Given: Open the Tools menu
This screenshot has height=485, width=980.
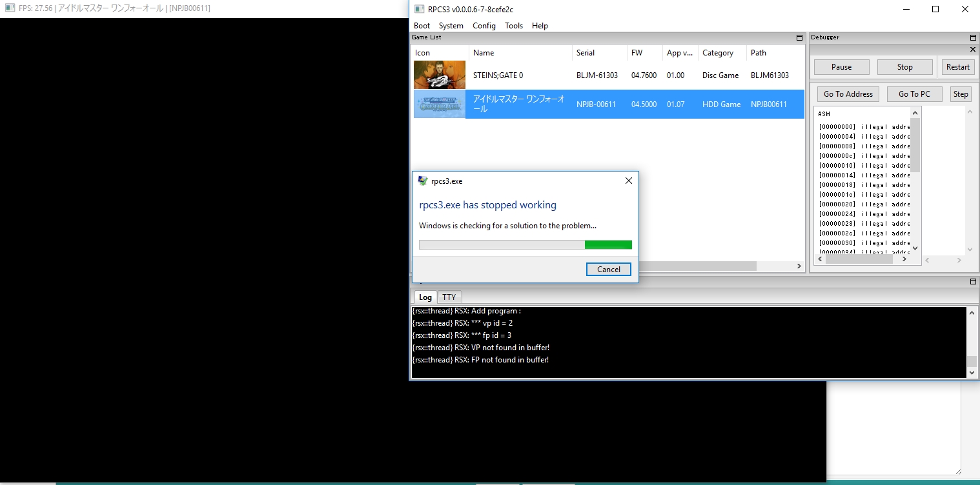Looking at the screenshot, I should click(x=514, y=26).
